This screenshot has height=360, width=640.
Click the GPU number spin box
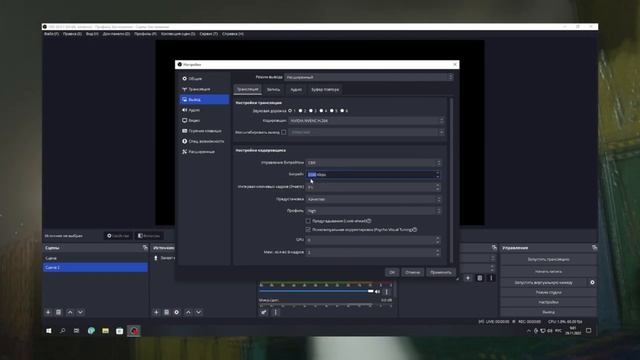click(373, 240)
